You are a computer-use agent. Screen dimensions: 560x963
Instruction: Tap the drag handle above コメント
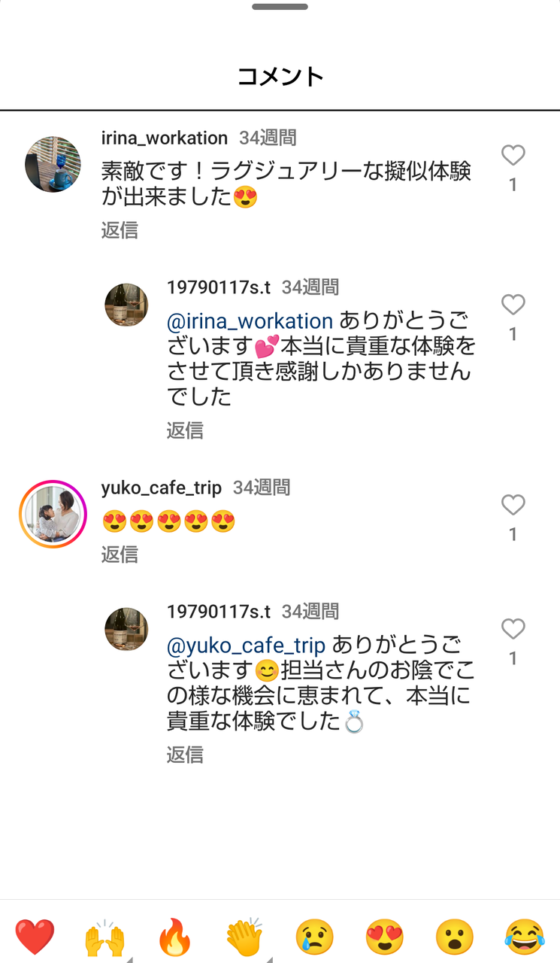280,7
